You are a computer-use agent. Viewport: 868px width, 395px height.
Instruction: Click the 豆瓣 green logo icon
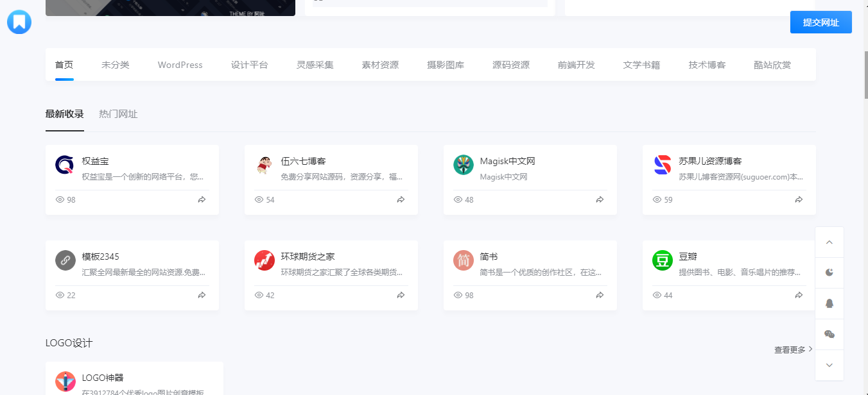[663, 260]
